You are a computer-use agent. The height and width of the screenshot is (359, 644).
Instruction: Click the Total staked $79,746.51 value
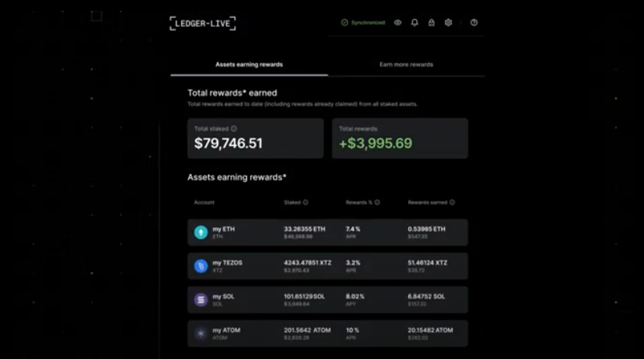[229, 143]
